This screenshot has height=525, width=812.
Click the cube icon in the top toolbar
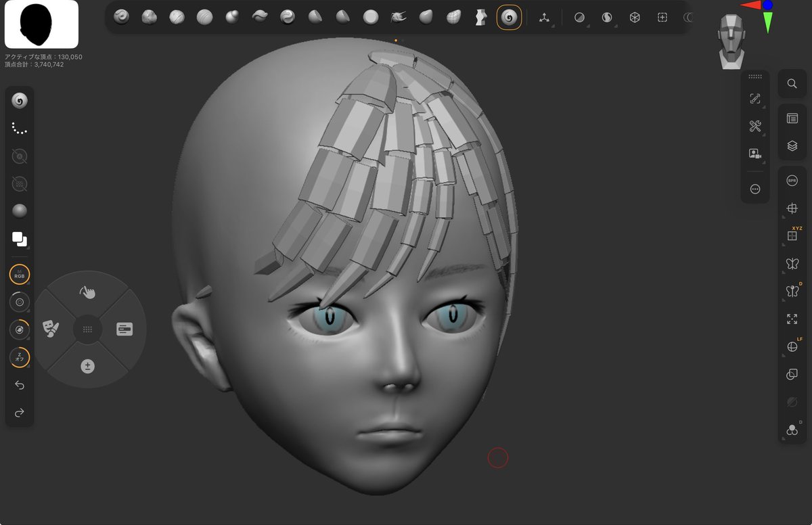coord(635,17)
